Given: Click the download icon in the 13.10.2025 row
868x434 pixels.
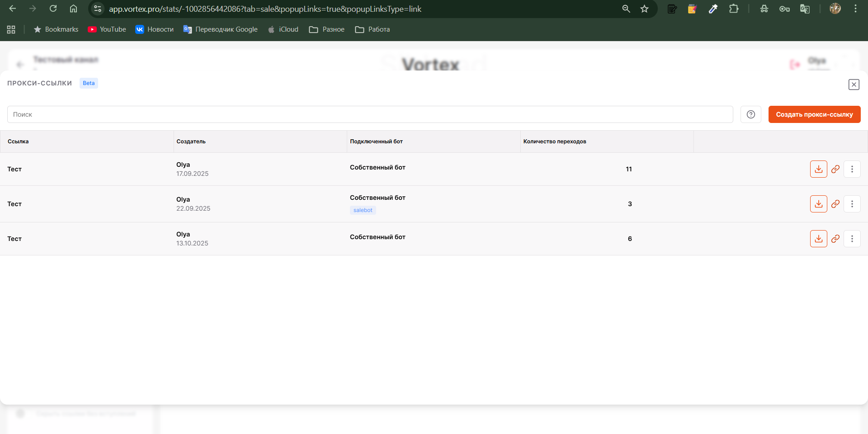Looking at the screenshot, I should [818, 239].
